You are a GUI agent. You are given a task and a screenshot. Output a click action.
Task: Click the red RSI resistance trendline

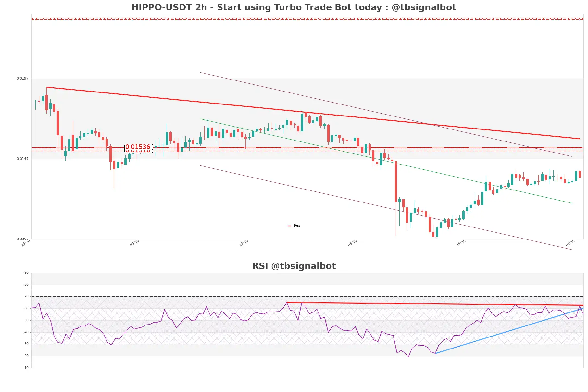[x=435, y=304]
